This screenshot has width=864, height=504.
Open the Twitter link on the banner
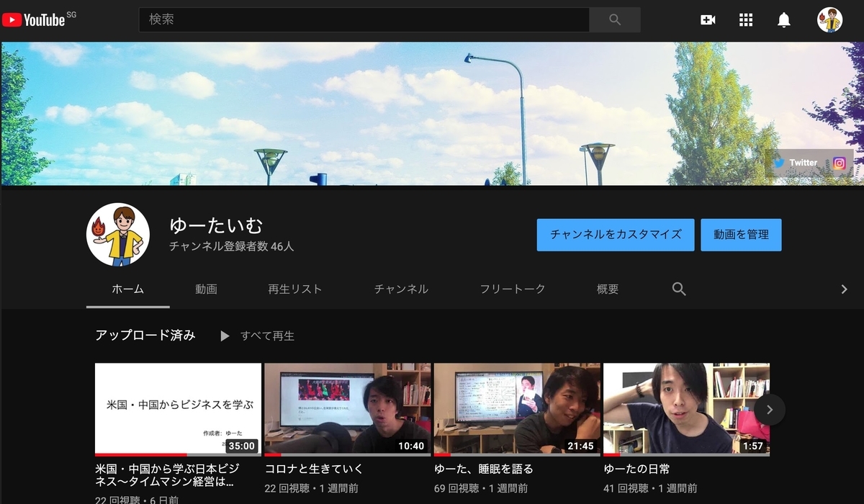[x=796, y=163]
